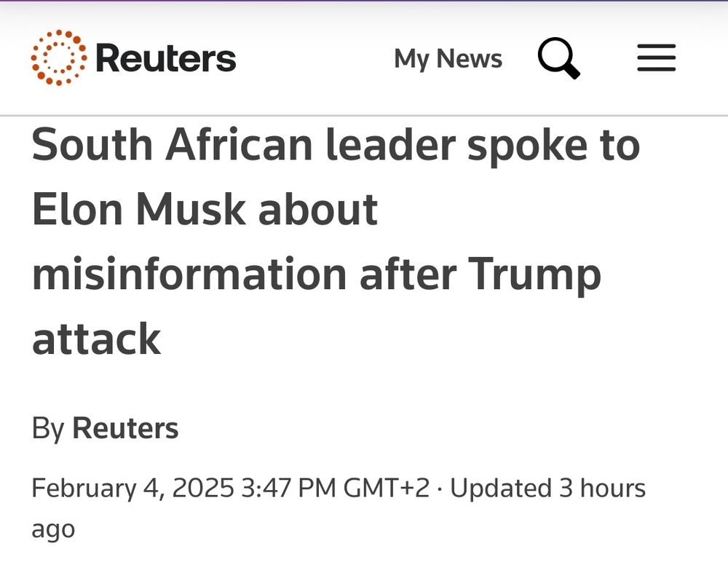Click the Reuters byline author link
728x565 pixels.
coord(125,428)
